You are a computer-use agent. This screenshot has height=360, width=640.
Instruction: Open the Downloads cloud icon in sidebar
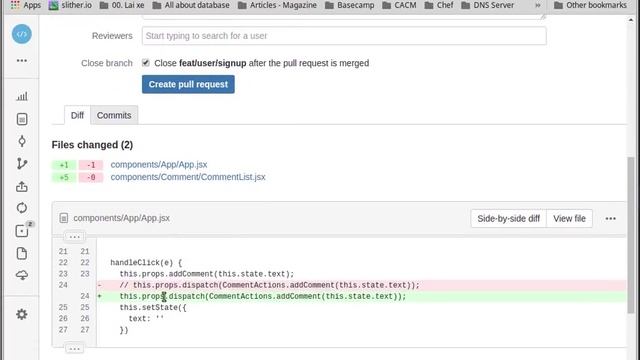coord(22,275)
